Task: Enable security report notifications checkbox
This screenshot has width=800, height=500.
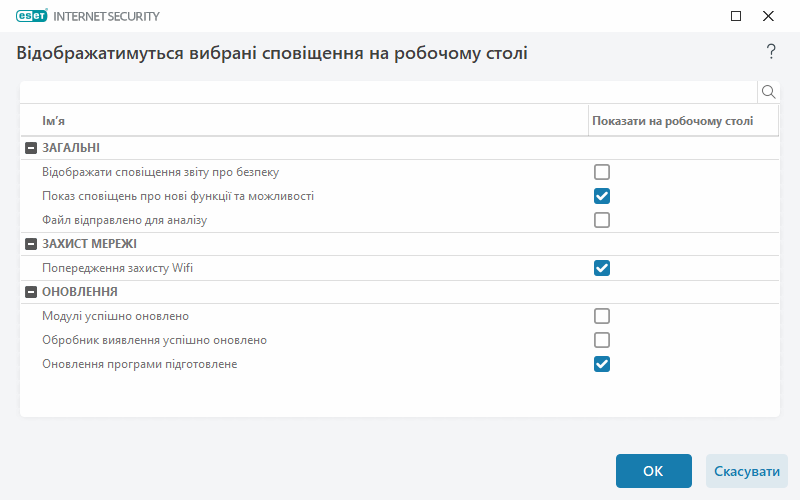Action: coord(602,172)
